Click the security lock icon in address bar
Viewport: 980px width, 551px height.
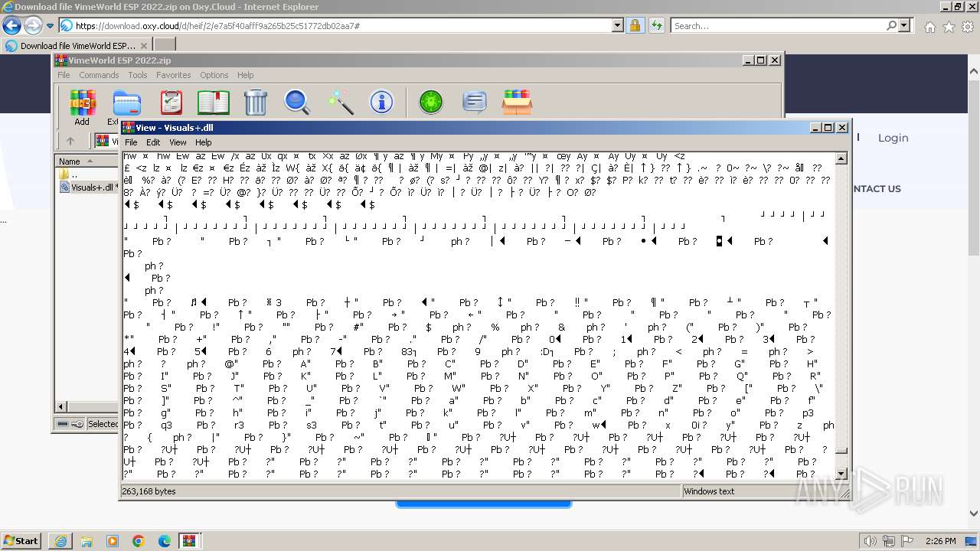[x=635, y=25]
